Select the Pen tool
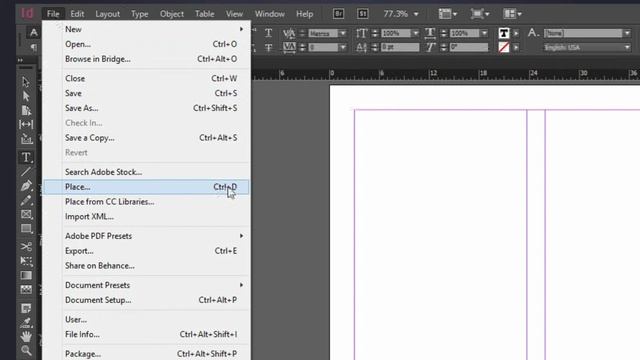Screen dimensions: 640x360 tap(26, 186)
